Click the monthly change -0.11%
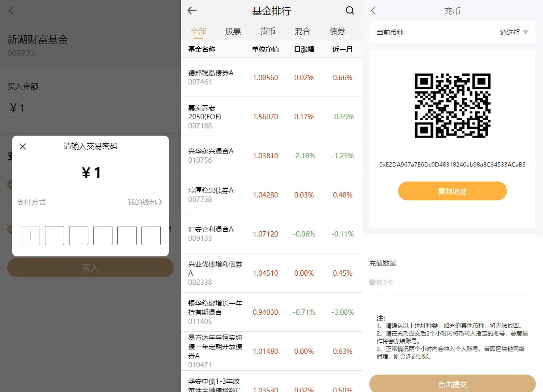Screen dimensions: 543x392 coord(343,234)
